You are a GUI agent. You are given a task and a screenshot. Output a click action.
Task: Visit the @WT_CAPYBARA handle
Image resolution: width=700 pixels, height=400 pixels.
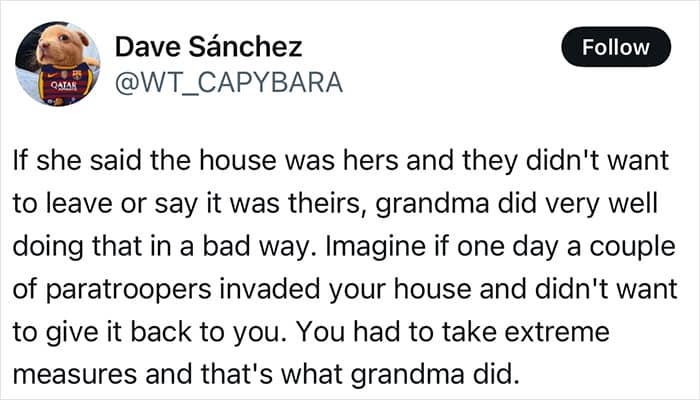[229, 83]
